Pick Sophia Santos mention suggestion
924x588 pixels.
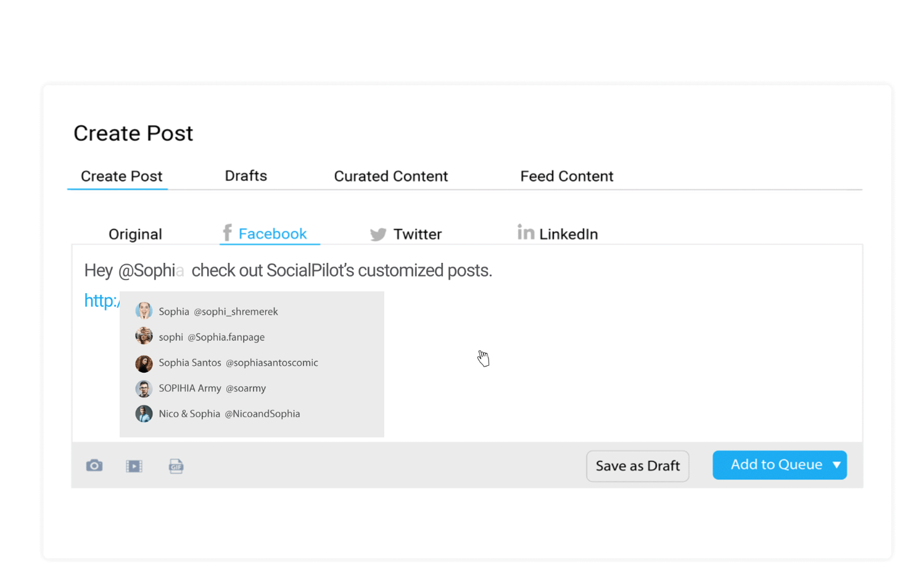(x=238, y=363)
